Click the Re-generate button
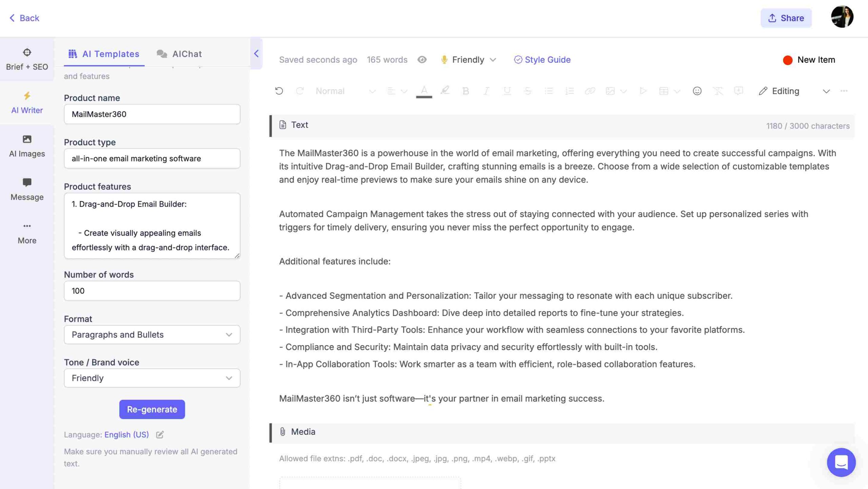This screenshot has width=868, height=489. tap(152, 409)
